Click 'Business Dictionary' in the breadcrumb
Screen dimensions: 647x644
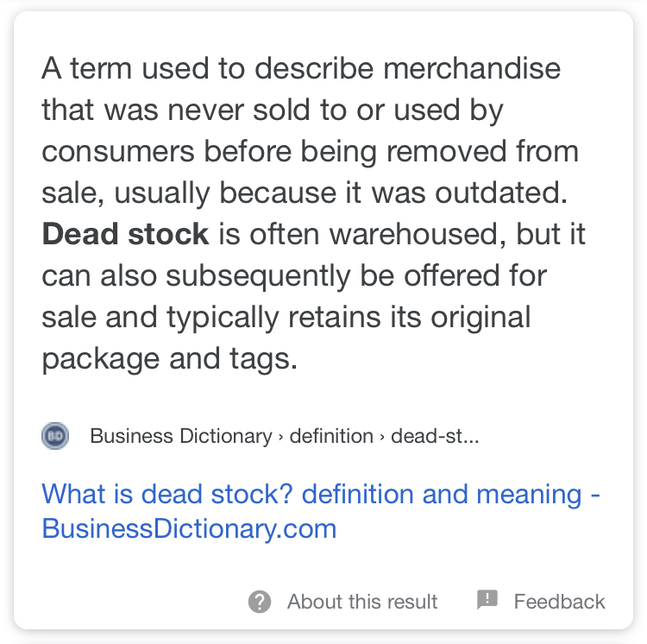point(180,436)
